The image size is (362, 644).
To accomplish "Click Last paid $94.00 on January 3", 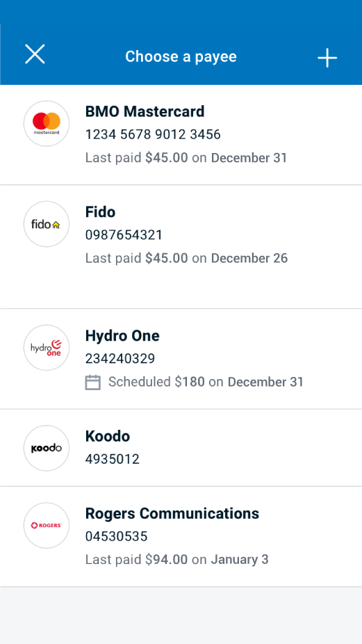I will [x=177, y=559].
